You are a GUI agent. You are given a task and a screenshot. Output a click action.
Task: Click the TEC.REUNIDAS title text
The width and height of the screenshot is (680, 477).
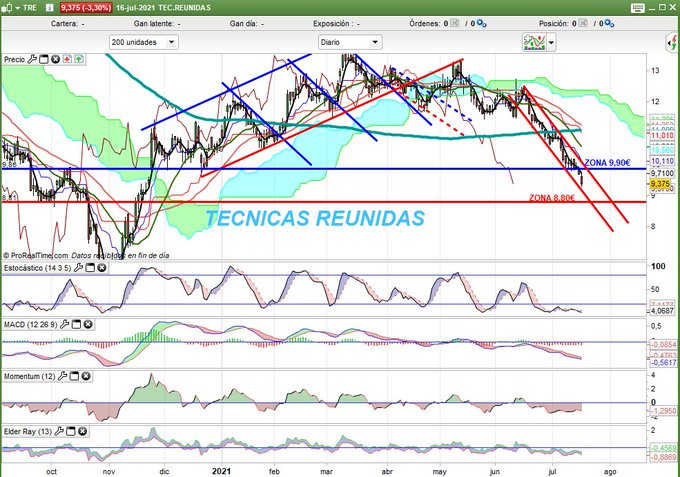point(184,8)
